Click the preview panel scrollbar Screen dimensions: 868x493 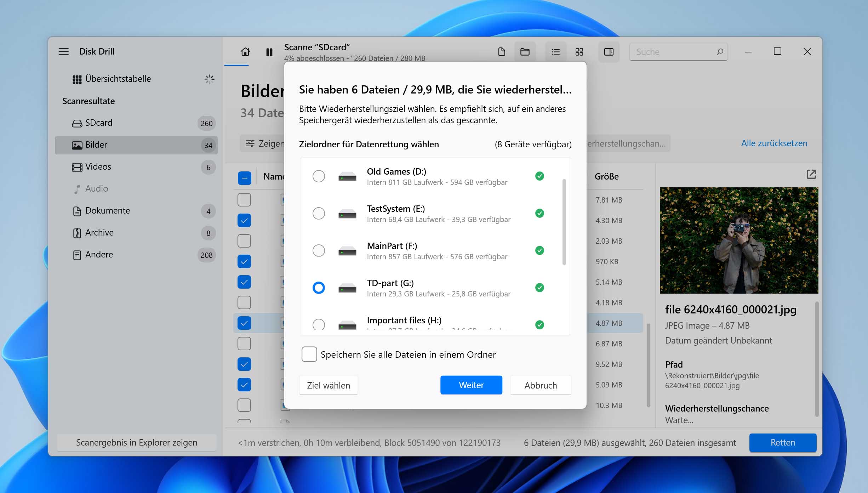817,359
